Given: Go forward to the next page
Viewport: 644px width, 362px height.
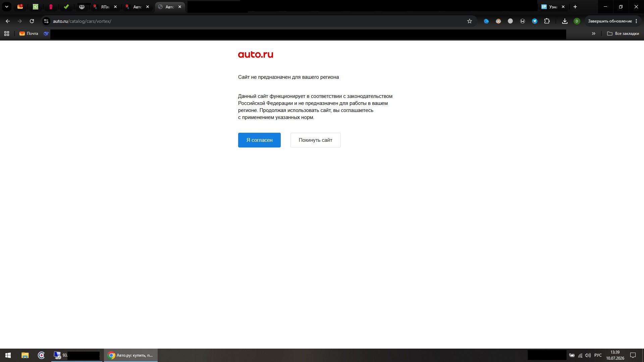Looking at the screenshot, I should tap(20, 21).
